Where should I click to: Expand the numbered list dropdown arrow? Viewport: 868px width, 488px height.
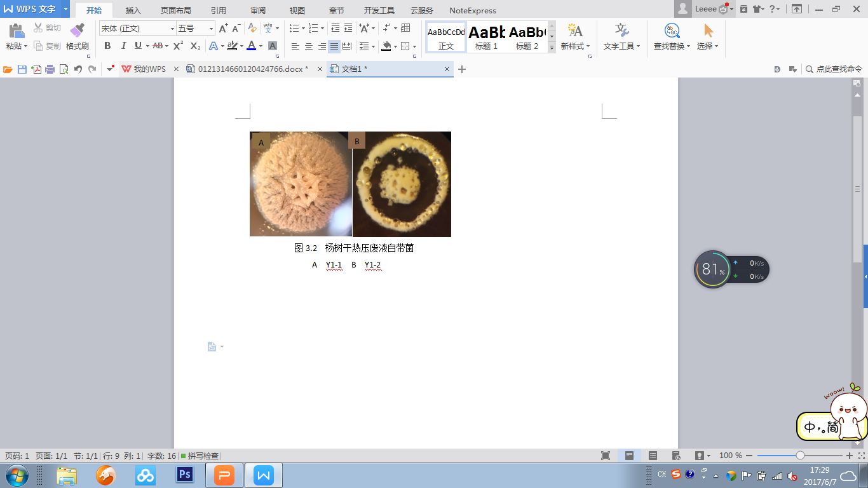(x=322, y=29)
